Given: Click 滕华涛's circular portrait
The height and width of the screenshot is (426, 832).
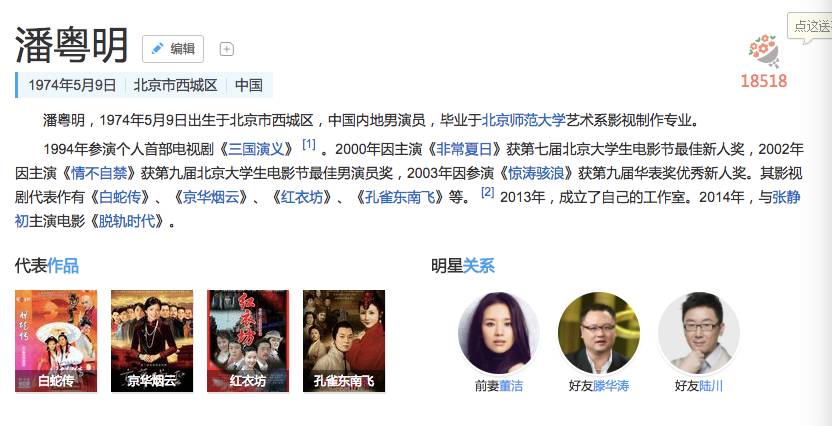Looking at the screenshot, I should 599,333.
